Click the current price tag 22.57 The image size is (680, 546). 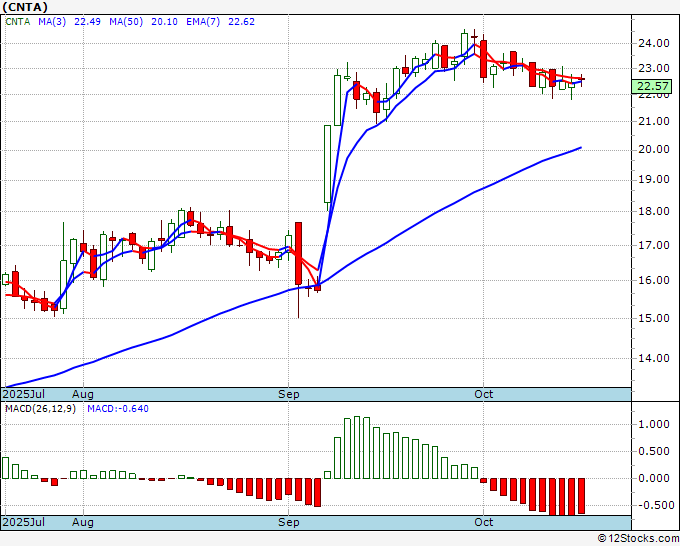(652, 86)
